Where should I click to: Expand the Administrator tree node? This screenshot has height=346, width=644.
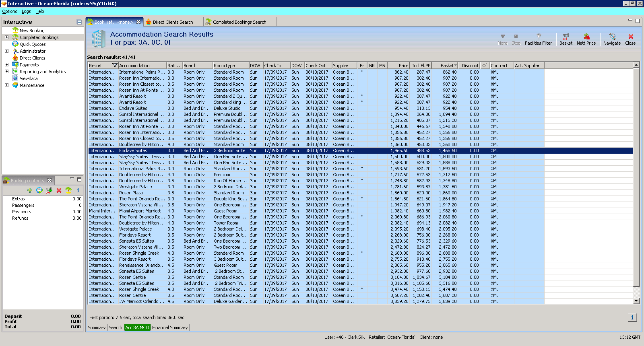[x=6, y=51]
